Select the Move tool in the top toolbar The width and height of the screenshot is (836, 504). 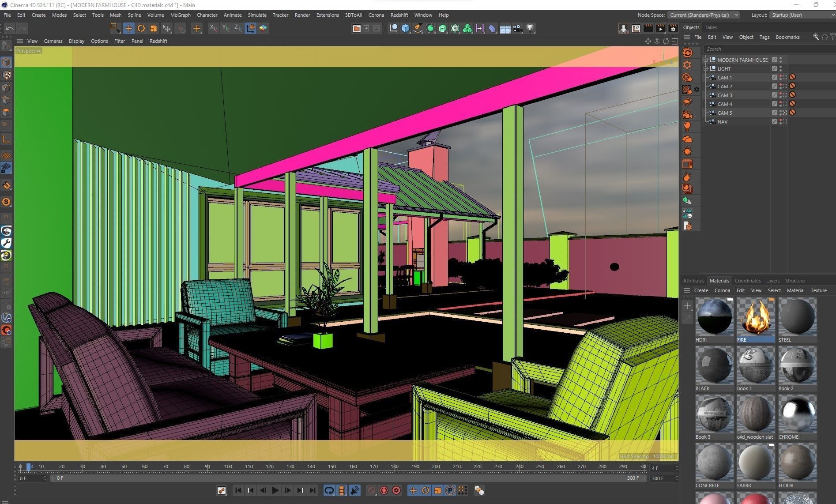click(x=129, y=28)
